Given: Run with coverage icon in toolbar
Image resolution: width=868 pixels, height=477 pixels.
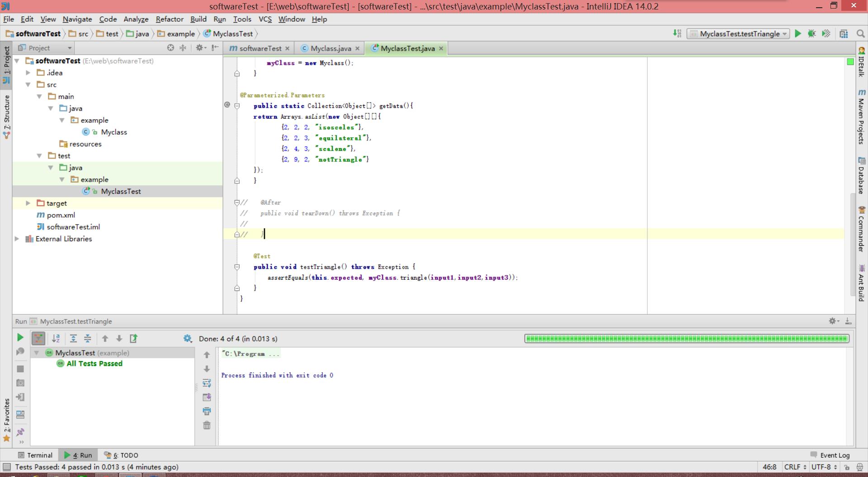Looking at the screenshot, I should [x=826, y=33].
